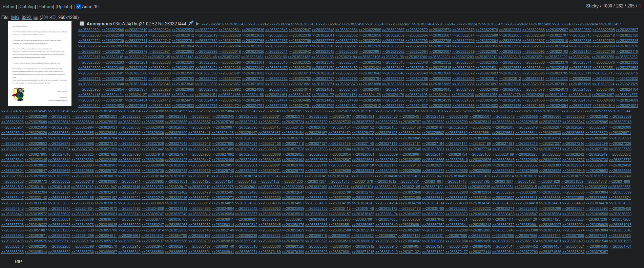Click the post date 03/07/24(Thu)21:02:52

click(x=135, y=24)
